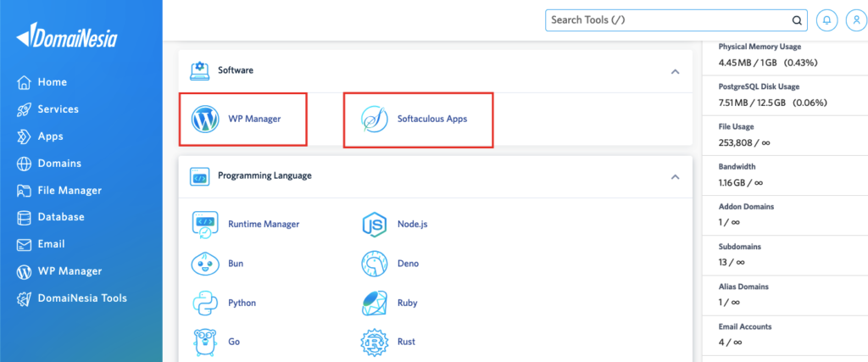Open the Deno link
The image size is (868, 362).
[408, 264]
